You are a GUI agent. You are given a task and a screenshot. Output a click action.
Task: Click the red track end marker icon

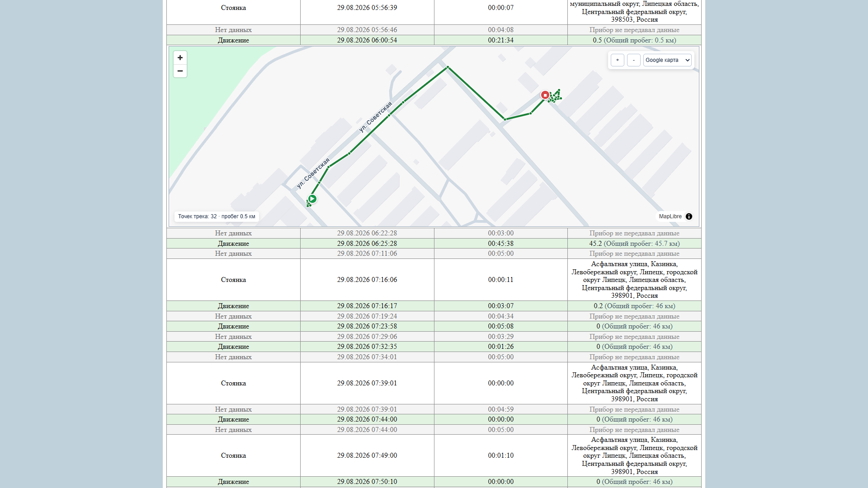(545, 95)
